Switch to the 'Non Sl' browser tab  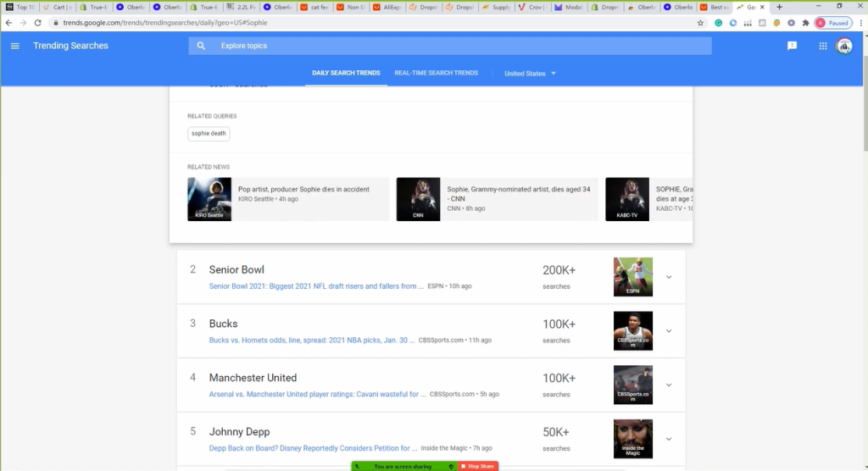pos(351,7)
